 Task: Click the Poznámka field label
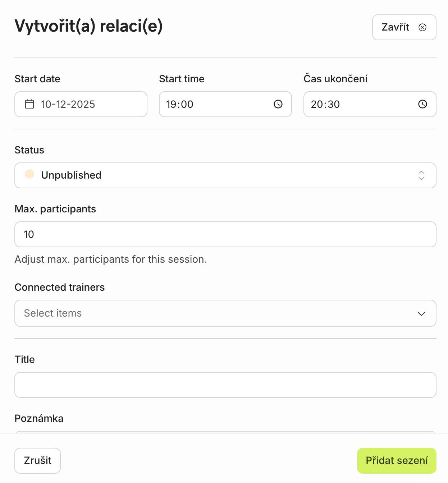pos(39,418)
